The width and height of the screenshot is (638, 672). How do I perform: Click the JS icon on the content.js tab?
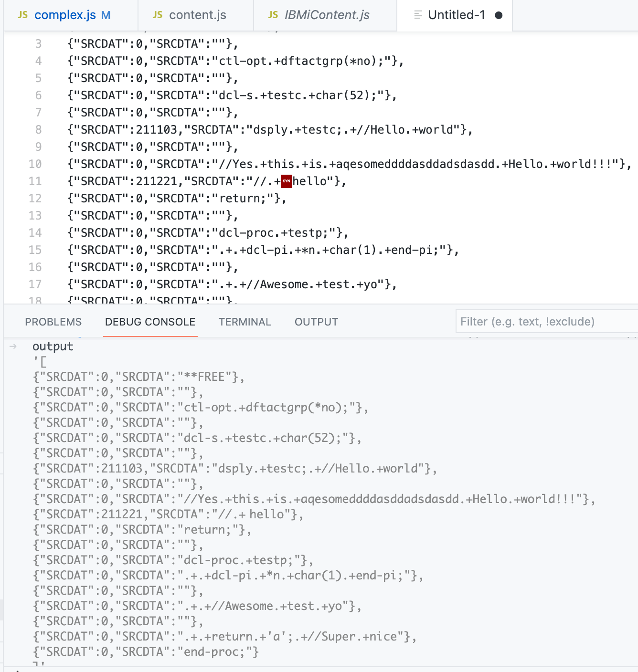(x=157, y=15)
